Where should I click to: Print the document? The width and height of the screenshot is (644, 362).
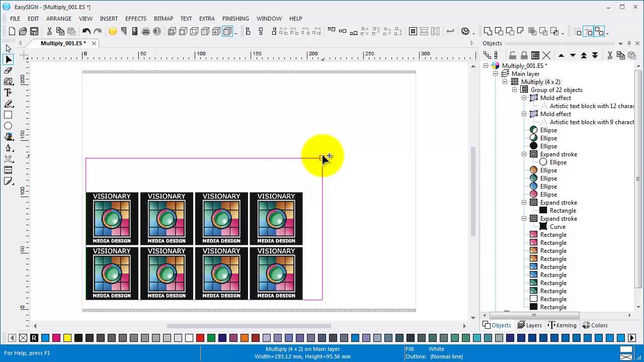146,31
